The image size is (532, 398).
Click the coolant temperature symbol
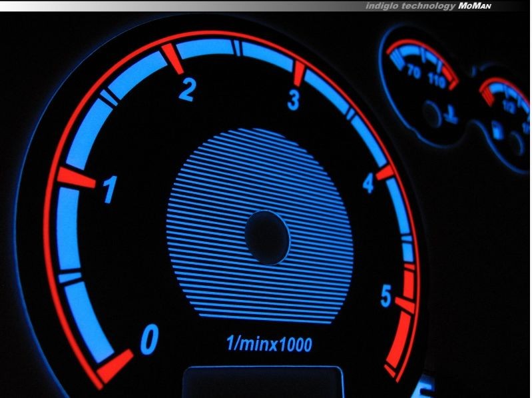tap(451, 115)
